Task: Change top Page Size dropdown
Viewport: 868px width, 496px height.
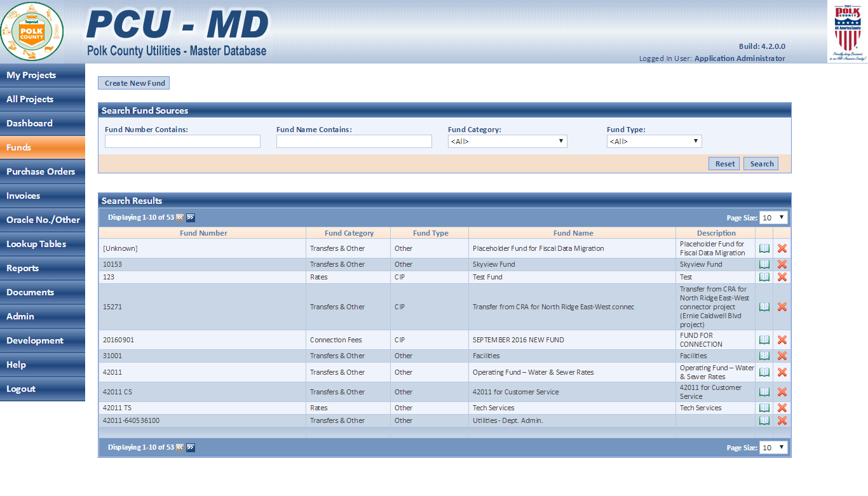Action: [774, 218]
